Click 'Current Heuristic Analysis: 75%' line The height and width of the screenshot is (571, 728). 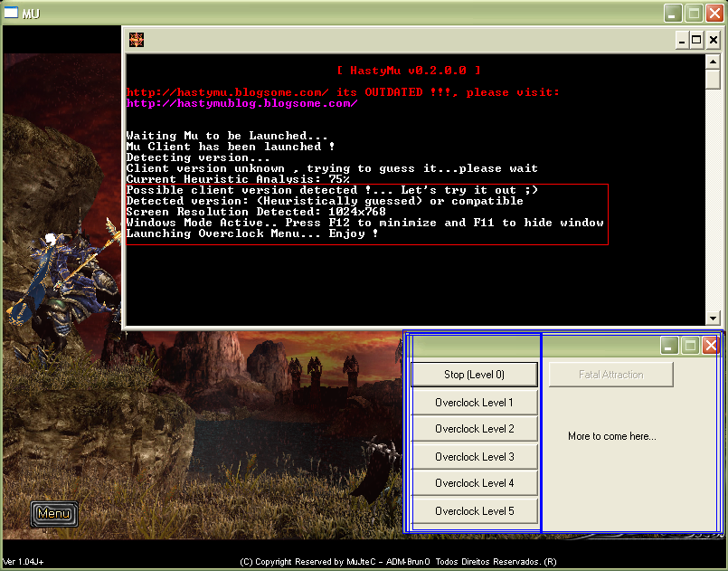[x=238, y=179]
